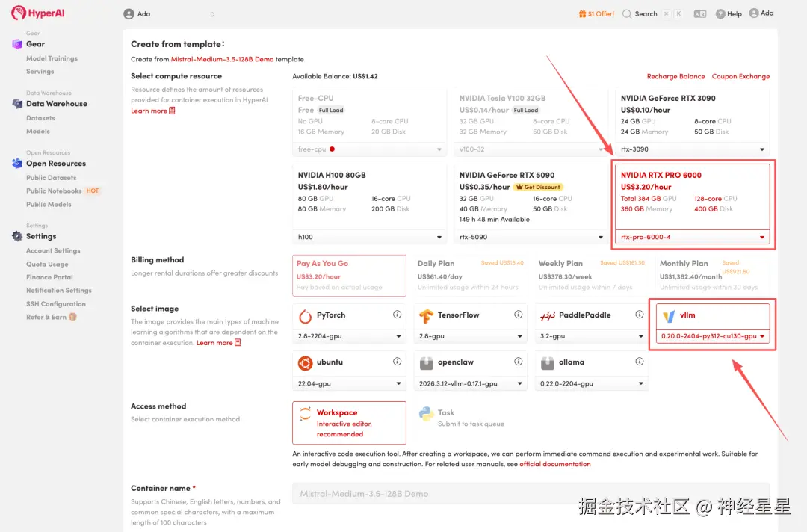Open Mistral-Medium-3.5-128B Demo template link
Image resolution: width=807 pixels, height=532 pixels.
[x=223, y=59]
